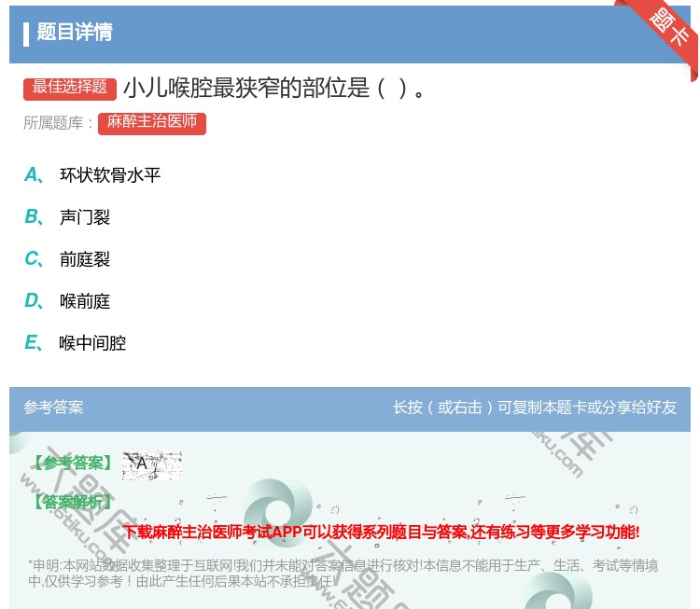
Task: Open the 麻醉主治医师 question bank tag
Action: pyautogui.click(x=151, y=122)
